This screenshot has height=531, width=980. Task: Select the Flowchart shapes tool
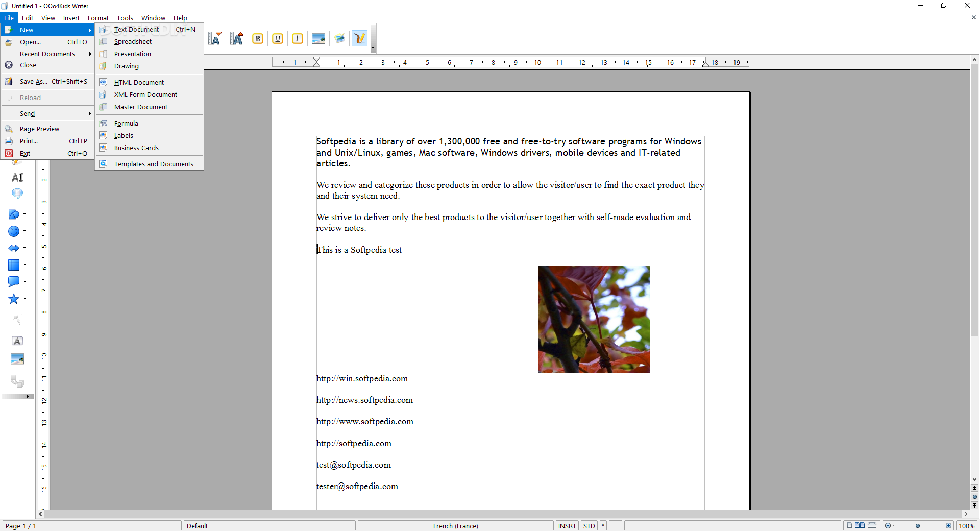(x=14, y=265)
